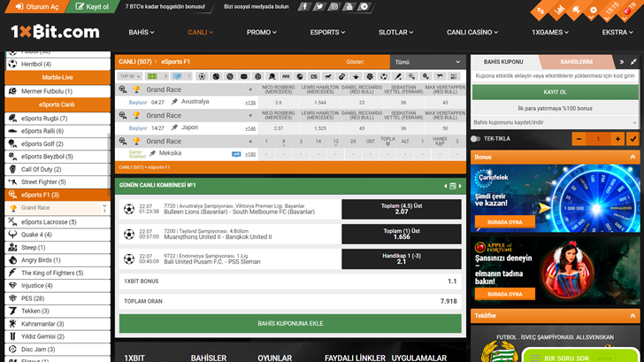Open the YouTube social media icon
The width and height of the screenshot is (644, 362).
click(349, 6)
